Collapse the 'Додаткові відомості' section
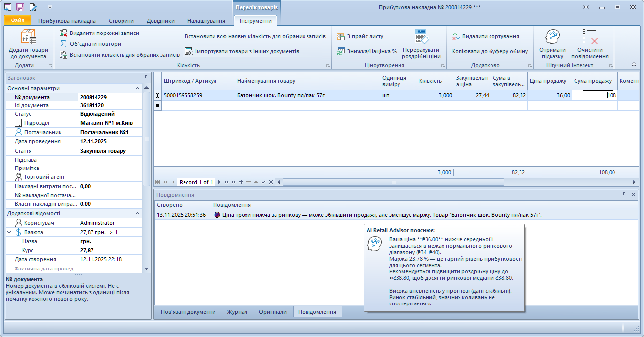 point(137,213)
